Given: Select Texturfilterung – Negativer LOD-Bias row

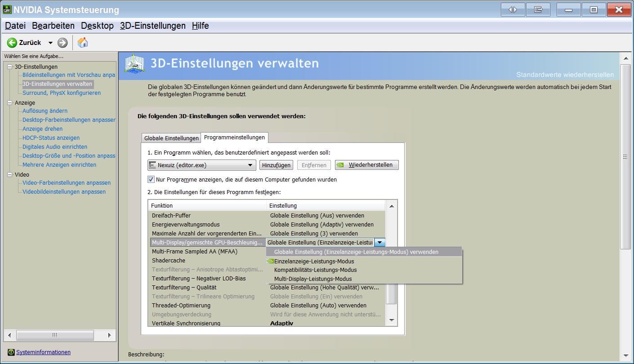Looking at the screenshot, I should 207,278.
